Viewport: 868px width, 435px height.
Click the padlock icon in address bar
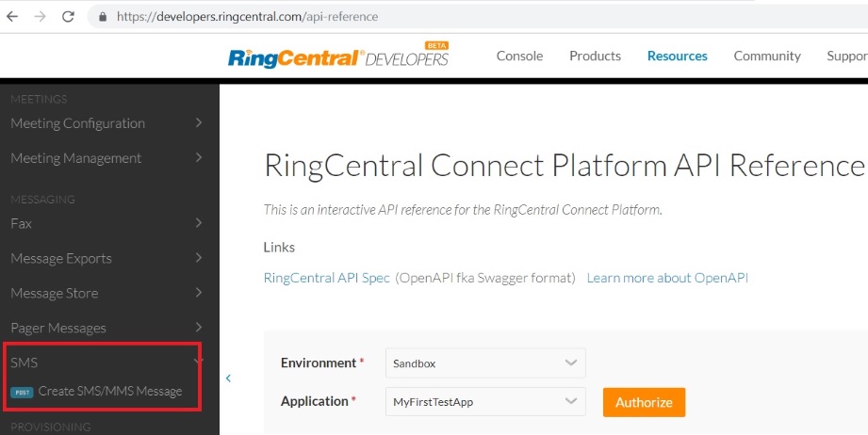point(102,17)
